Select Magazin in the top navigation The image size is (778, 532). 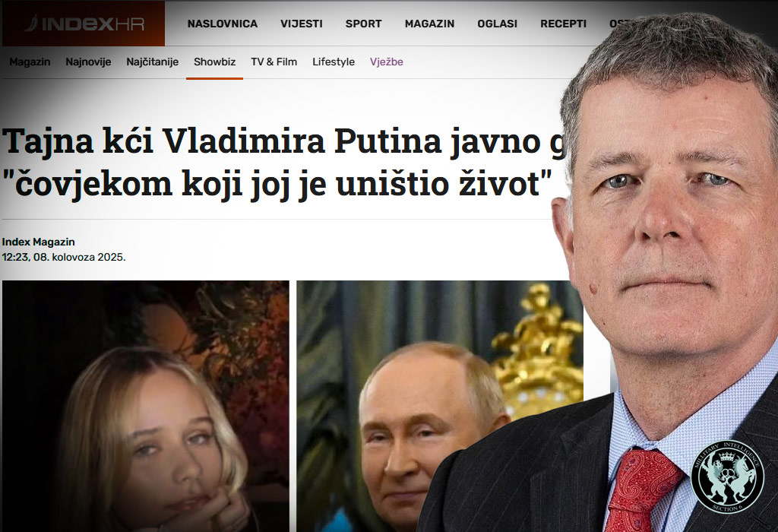pos(429,24)
